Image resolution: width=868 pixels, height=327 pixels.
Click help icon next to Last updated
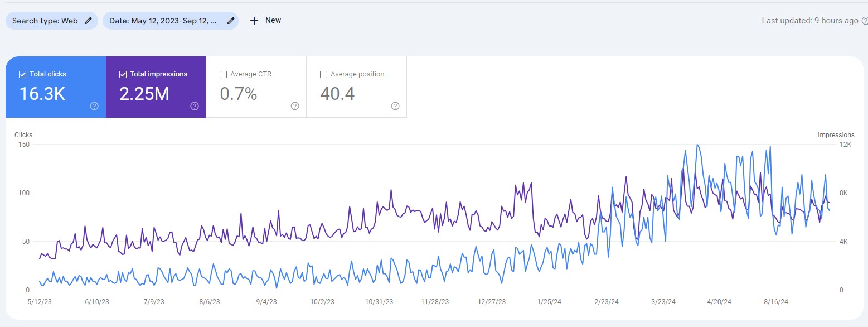[x=865, y=21]
